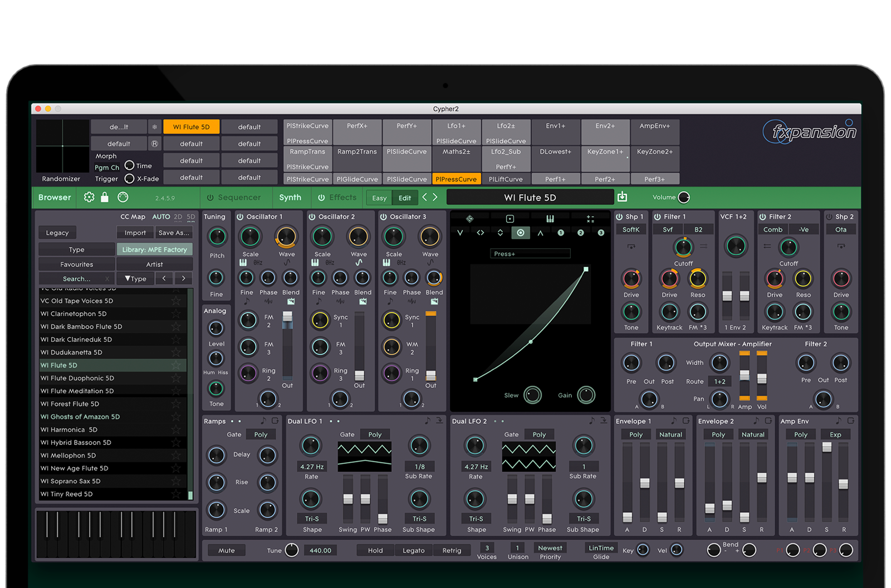Favourite WI Flute Duophonic 5D with star
Screen dimensions: 891x588
pos(176,378)
